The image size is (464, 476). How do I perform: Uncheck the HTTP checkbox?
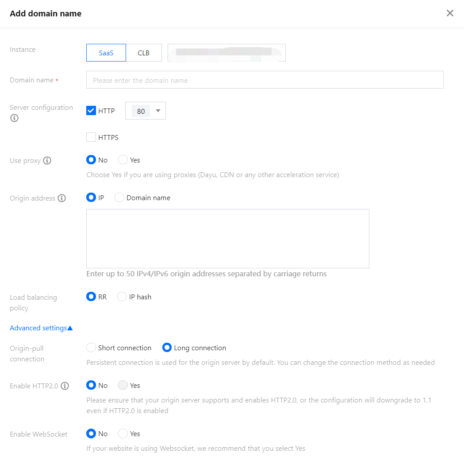tap(91, 111)
